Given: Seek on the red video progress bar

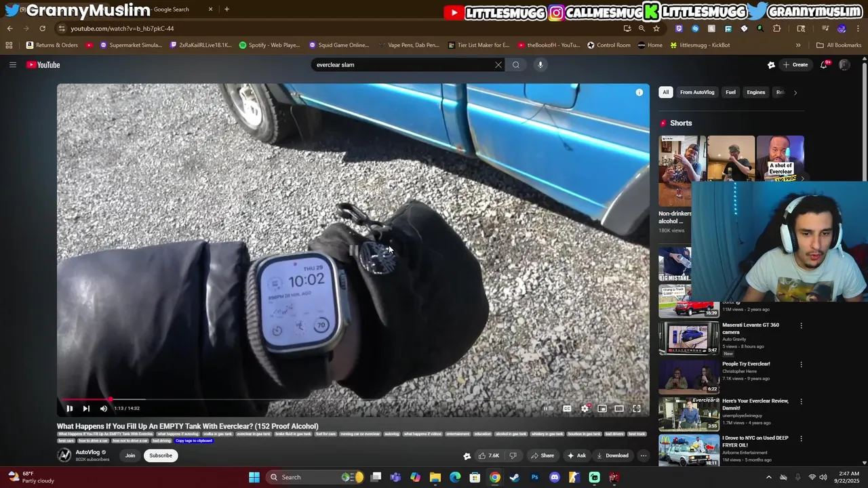Looking at the screenshot, I should 353,399.
